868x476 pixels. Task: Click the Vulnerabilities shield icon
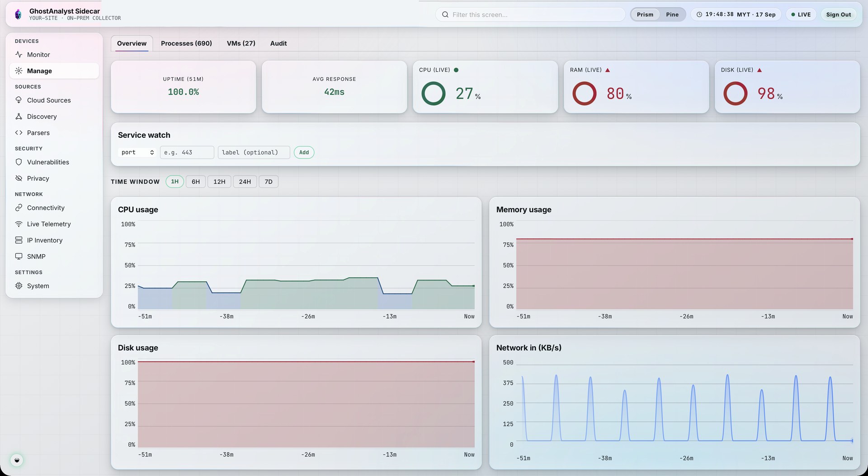tap(19, 162)
